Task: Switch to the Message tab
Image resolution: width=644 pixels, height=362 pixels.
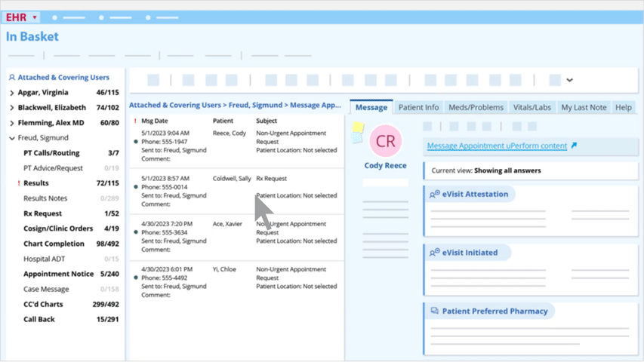Action: tap(371, 107)
